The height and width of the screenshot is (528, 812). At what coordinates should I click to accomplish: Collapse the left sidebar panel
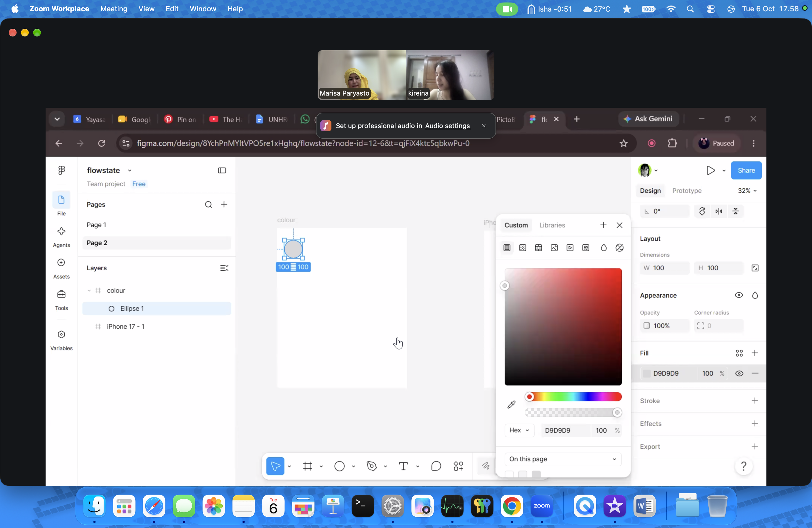tap(222, 170)
